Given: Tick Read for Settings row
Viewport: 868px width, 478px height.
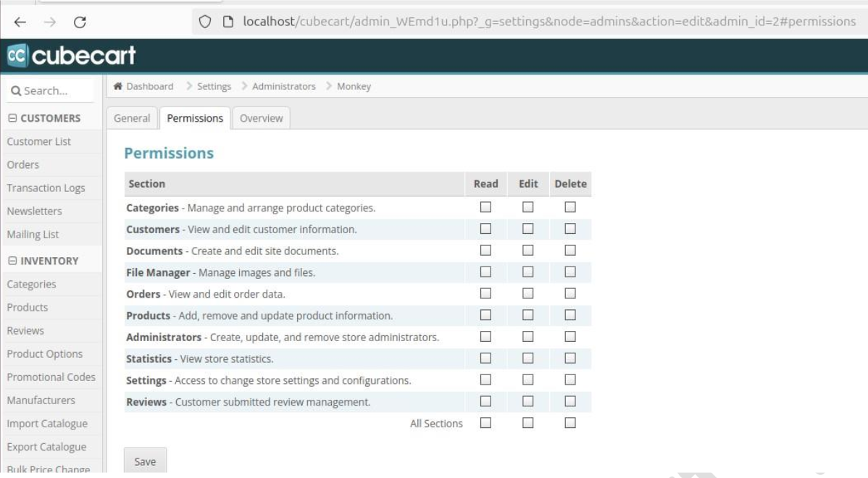Looking at the screenshot, I should pos(485,380).
